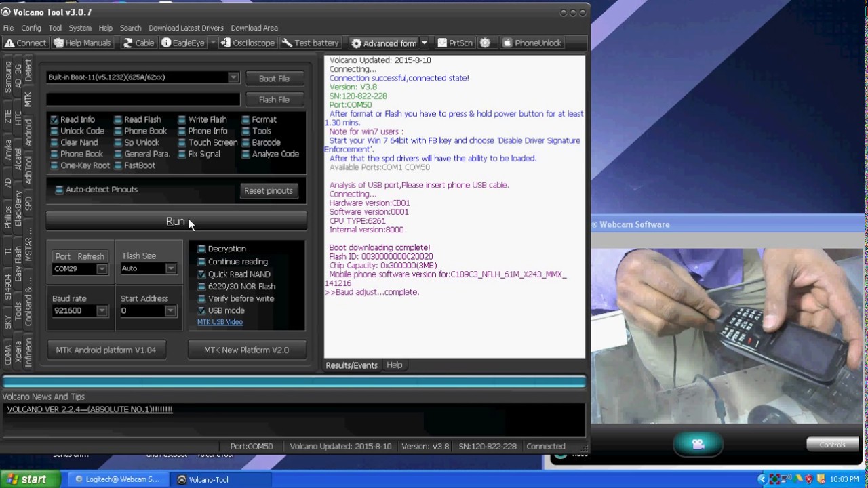Toggle the Quick Read NAND checkbox

point(201,274)
